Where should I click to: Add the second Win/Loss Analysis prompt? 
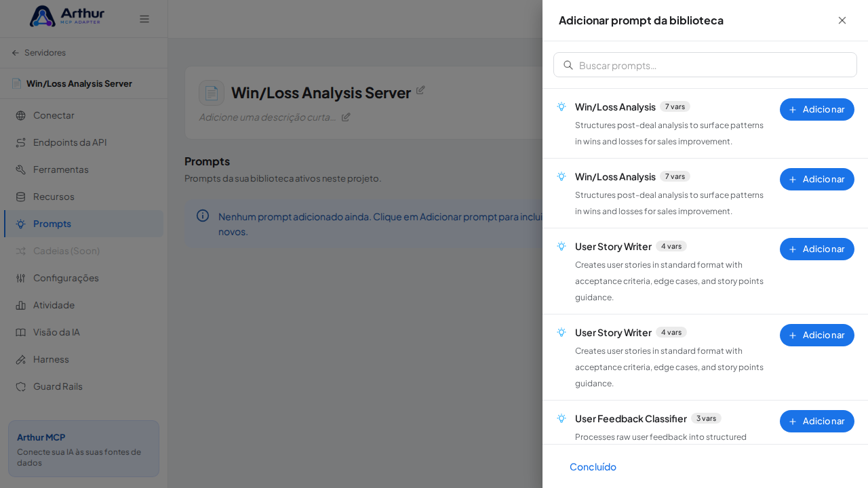click(x=817, y=179)
